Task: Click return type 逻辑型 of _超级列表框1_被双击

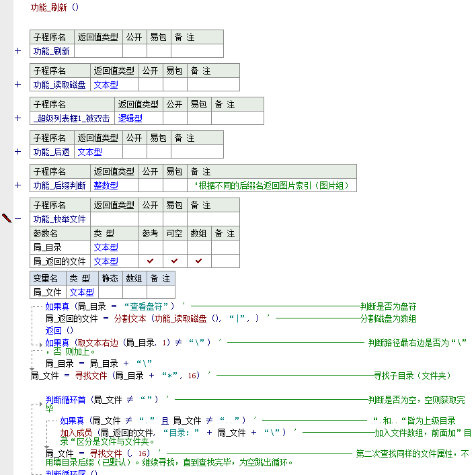Action: point(130,118)
